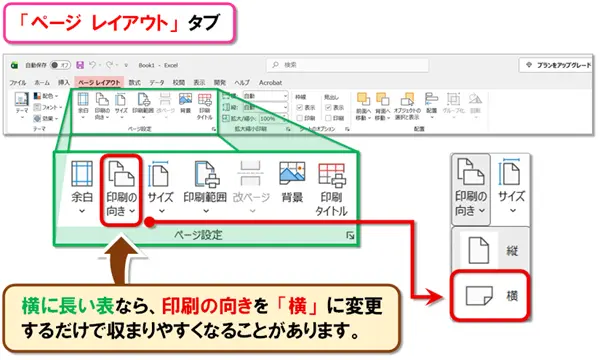Click enlarged 印刷タイトル print titles button
The width and height of the screenshot is (600, 360).
331,189
